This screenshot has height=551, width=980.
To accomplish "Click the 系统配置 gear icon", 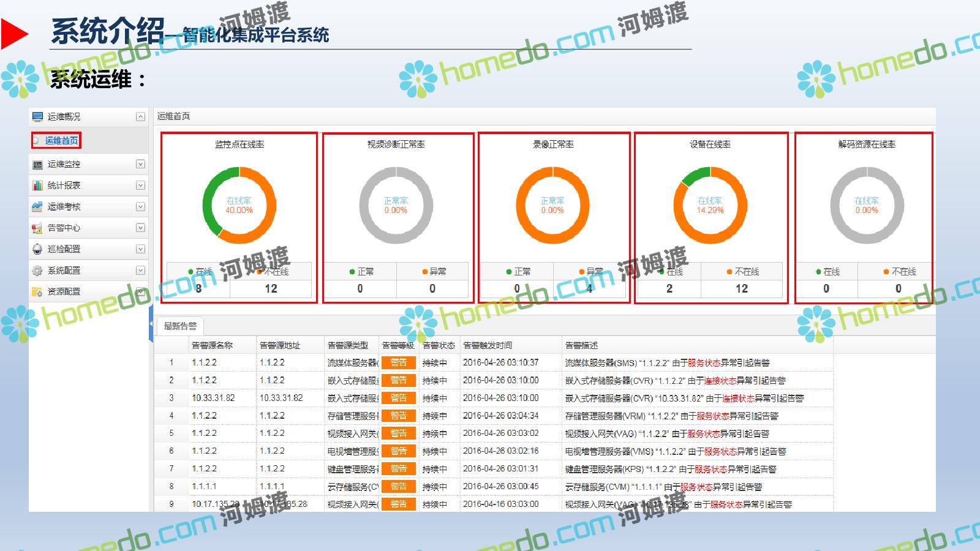I will pyautogui.click(x=38, y=271).
